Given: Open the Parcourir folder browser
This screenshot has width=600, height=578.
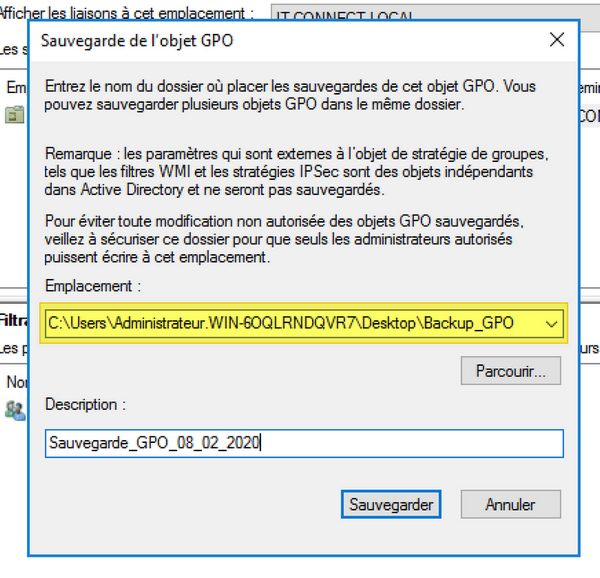Looking at the screenshot, I should pos(510,371).
